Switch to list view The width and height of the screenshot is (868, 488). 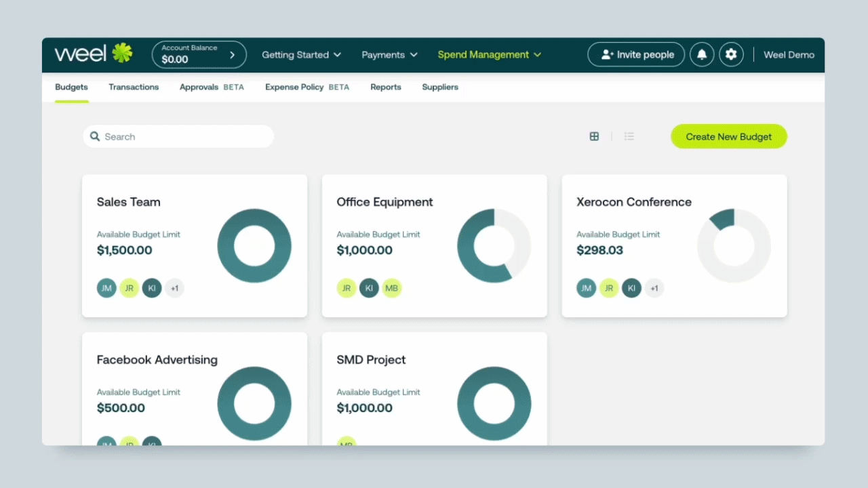629,136
